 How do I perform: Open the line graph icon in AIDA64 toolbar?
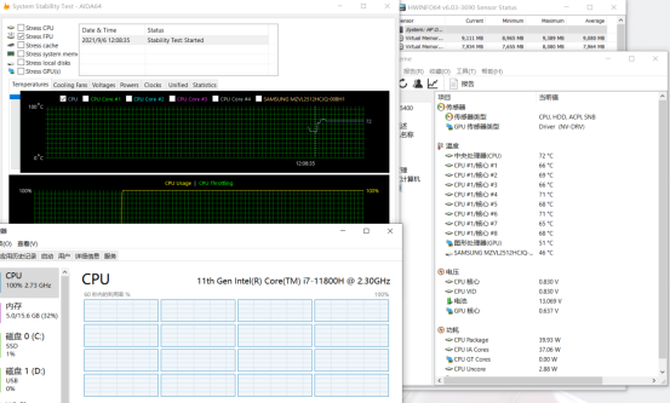(x=432, y=84)
